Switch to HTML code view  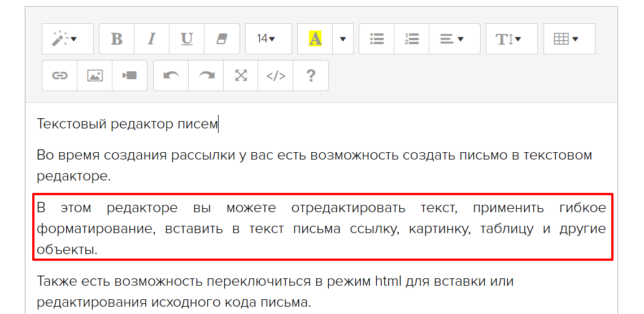point(276,75)
